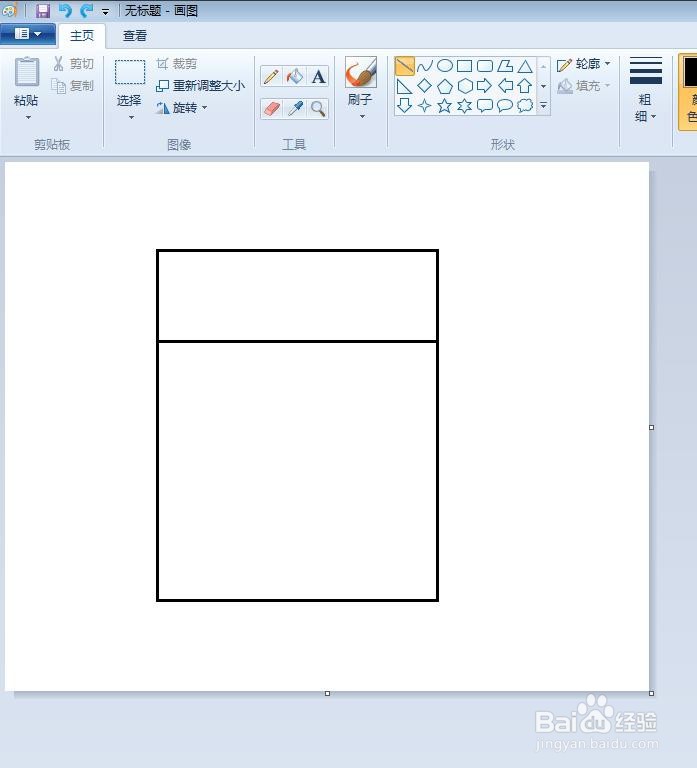Select the Eraser tool
The height and width of the screenshot is (768, 697).
[271, 108]
